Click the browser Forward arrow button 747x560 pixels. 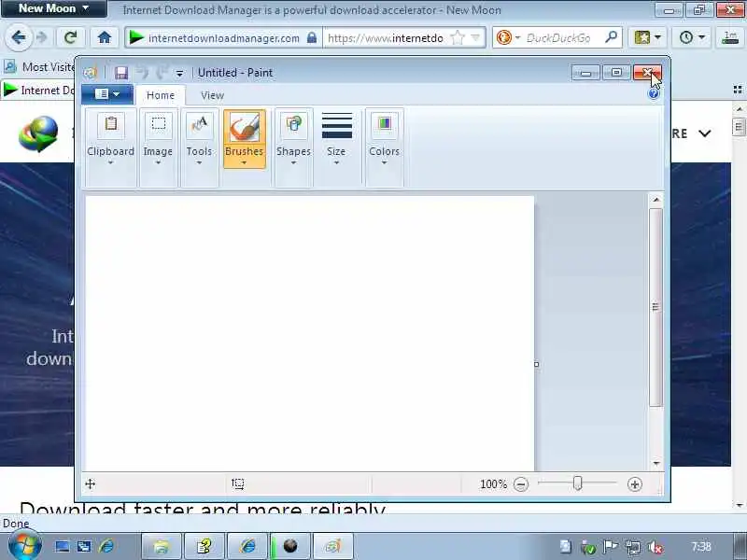(42, 37)
